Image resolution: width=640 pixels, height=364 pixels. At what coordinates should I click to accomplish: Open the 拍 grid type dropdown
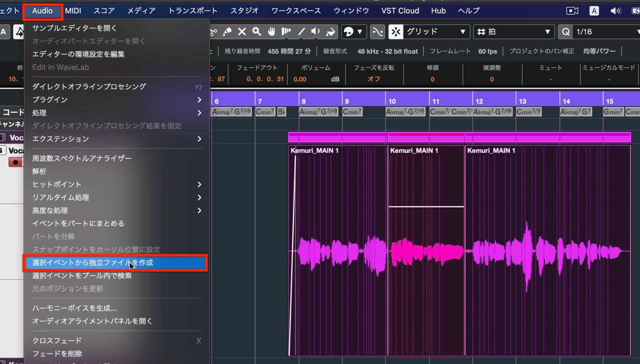pyautogui.click(x=513, y=32)
